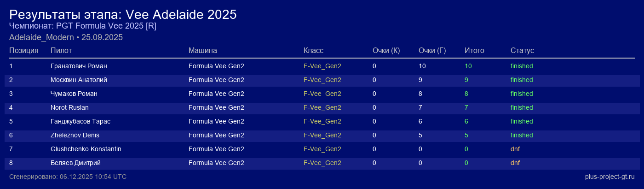
Task: Open the plus-project-gt.ru link
Action: point(609,177)
